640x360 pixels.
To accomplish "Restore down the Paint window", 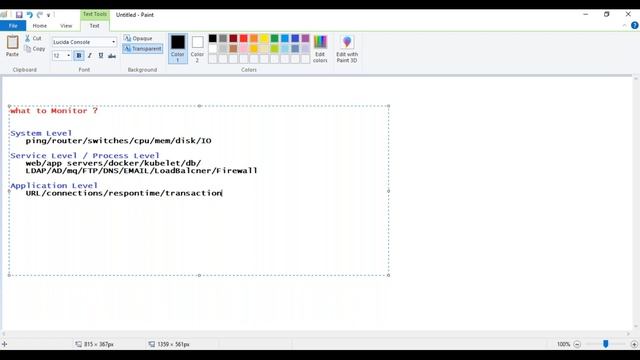I will click(607, 14).
